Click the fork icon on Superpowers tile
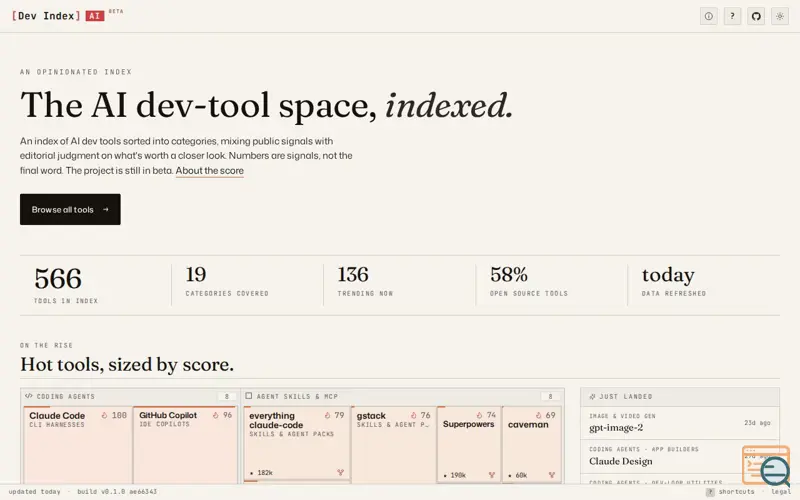The width and height of the screenshot is (800, 500). coord(492,475)
